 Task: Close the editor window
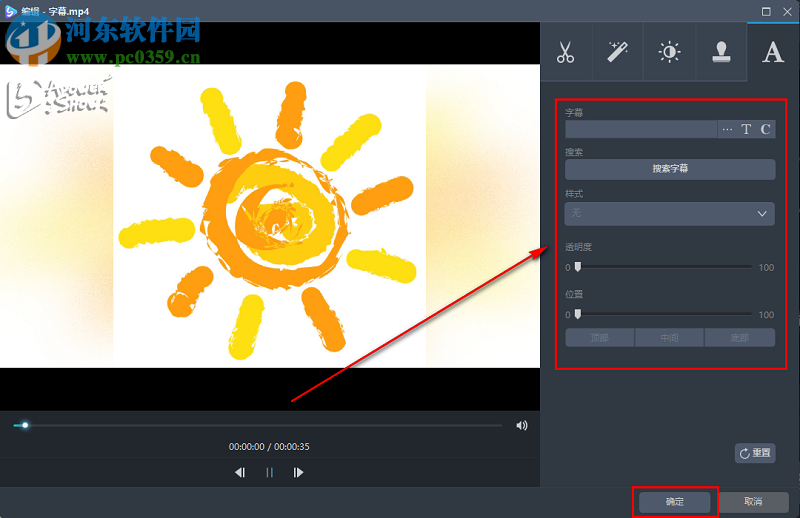tap(788, 11)
